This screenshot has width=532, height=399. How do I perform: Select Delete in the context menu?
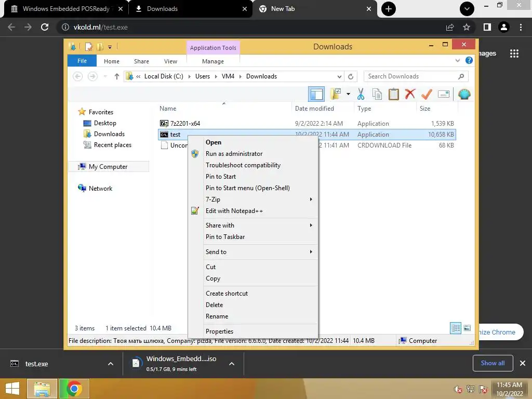253,305
